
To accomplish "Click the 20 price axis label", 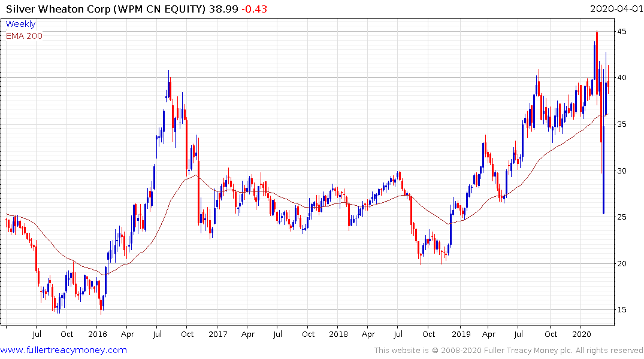I will coord(621,263).
